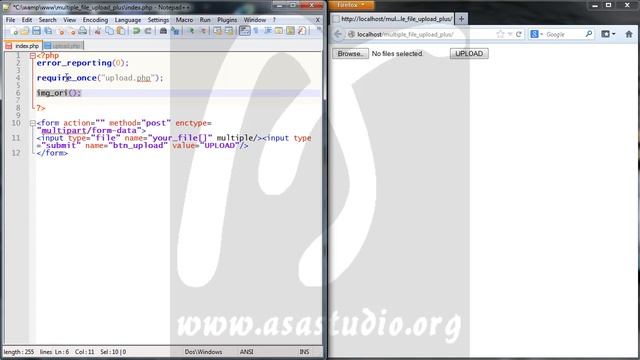This screenshot has width=640, height=360.
Task: Reload the page with the refresh icon
Action: (519, 34)
